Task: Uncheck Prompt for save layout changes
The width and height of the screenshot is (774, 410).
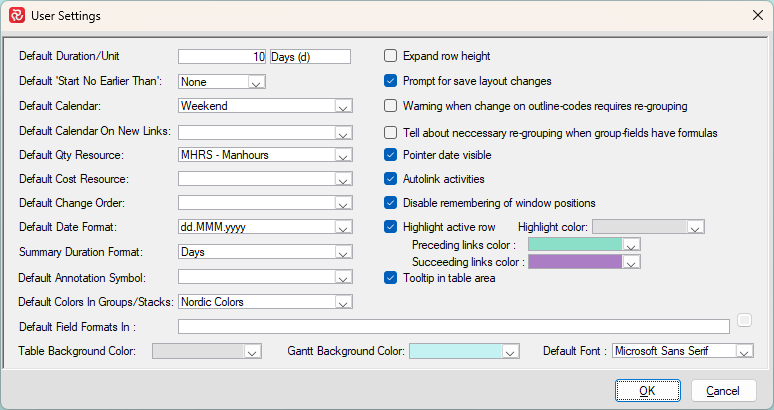Action: (392, 81)
